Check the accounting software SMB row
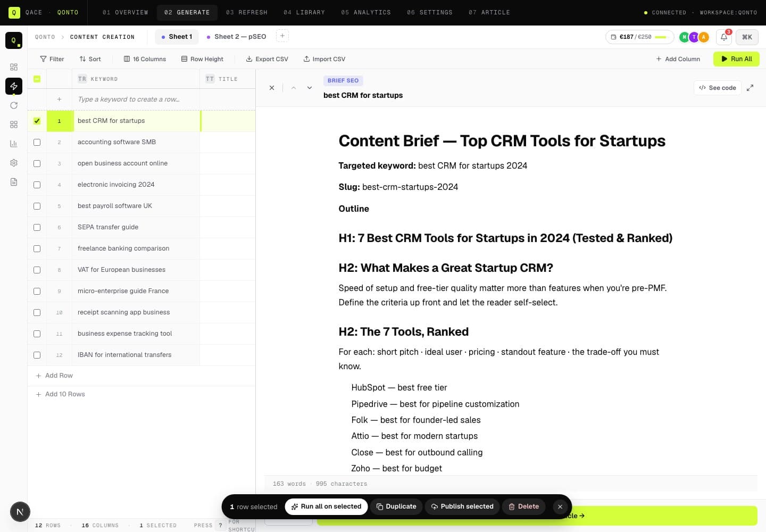 37,142
